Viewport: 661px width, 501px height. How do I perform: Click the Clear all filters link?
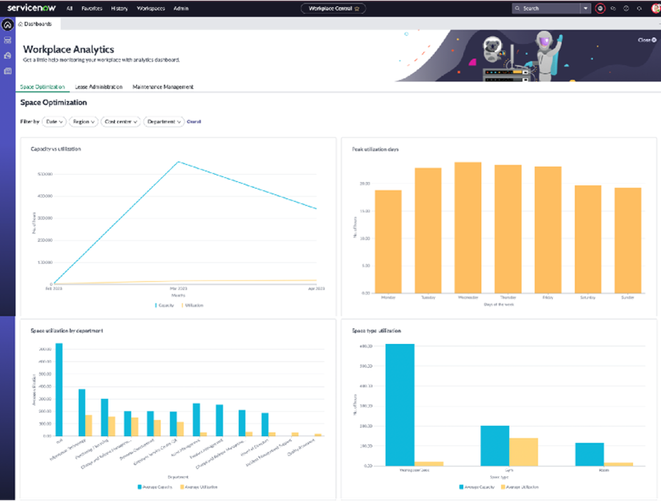(194, 121)
